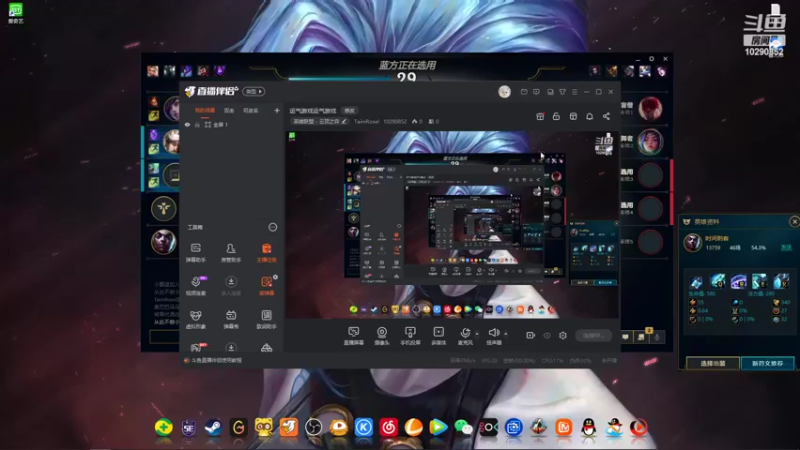This screenshot has height=450, width=800.
Task: Click the start streaming button
Action: tap(594, 335)
